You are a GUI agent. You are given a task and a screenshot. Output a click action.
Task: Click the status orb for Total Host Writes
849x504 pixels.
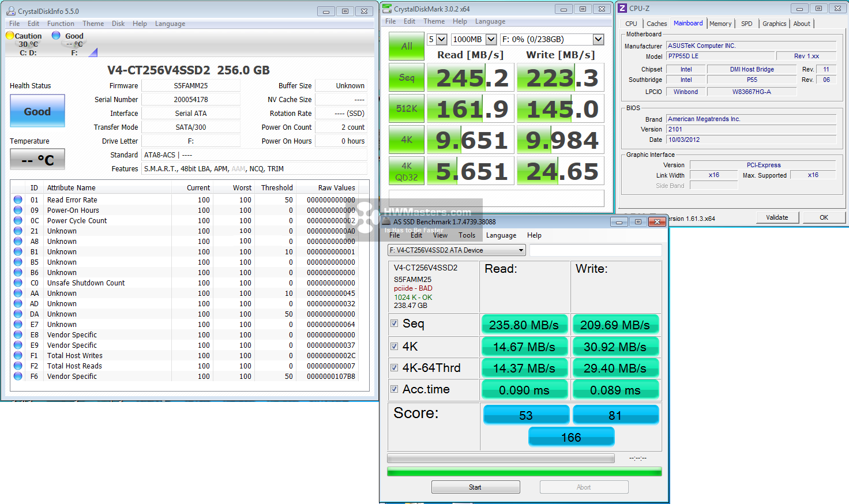(x=18, y=355)
